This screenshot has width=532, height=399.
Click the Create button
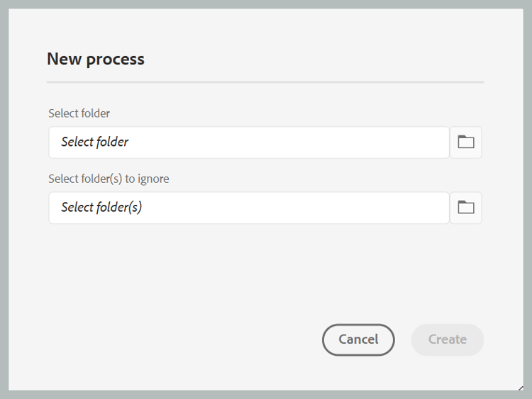(447, 339)
